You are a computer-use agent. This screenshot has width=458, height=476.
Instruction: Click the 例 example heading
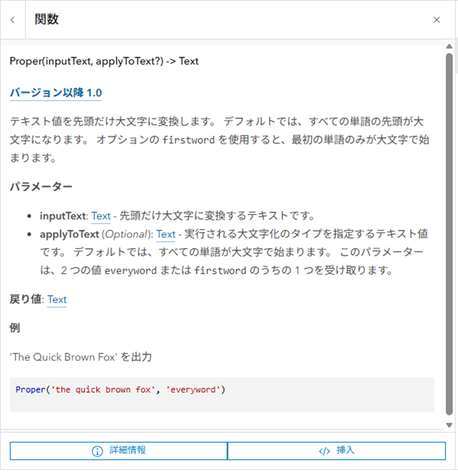coord(14,328)
